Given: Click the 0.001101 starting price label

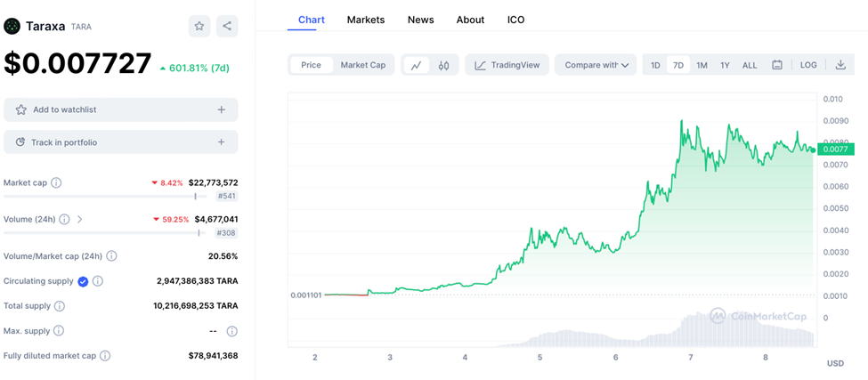Looking at the screenshot, I should (x=306, y=295).
